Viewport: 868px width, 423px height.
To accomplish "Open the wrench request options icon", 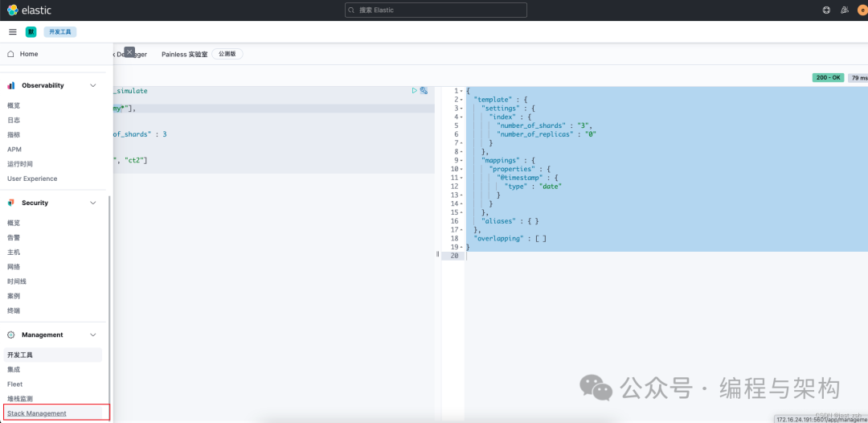I will [x=424, y=91].
